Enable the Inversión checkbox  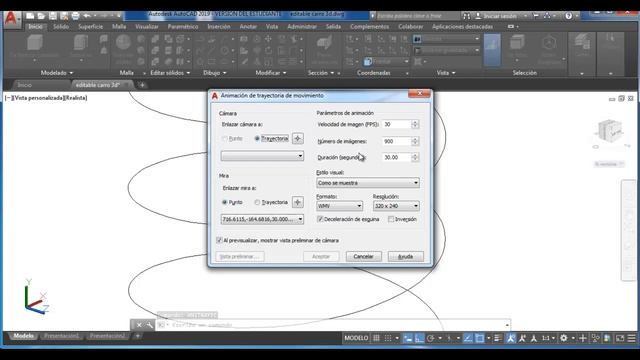(x=391, y=219)
